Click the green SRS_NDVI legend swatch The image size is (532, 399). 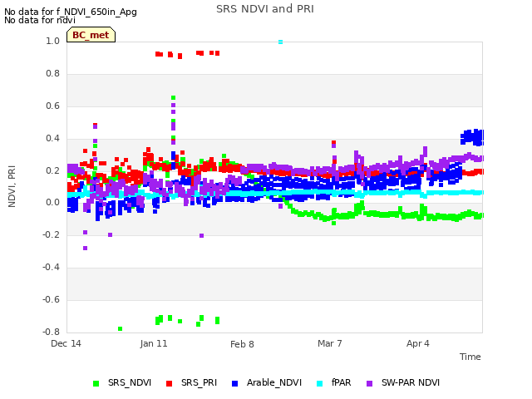(x=96, y=383)
